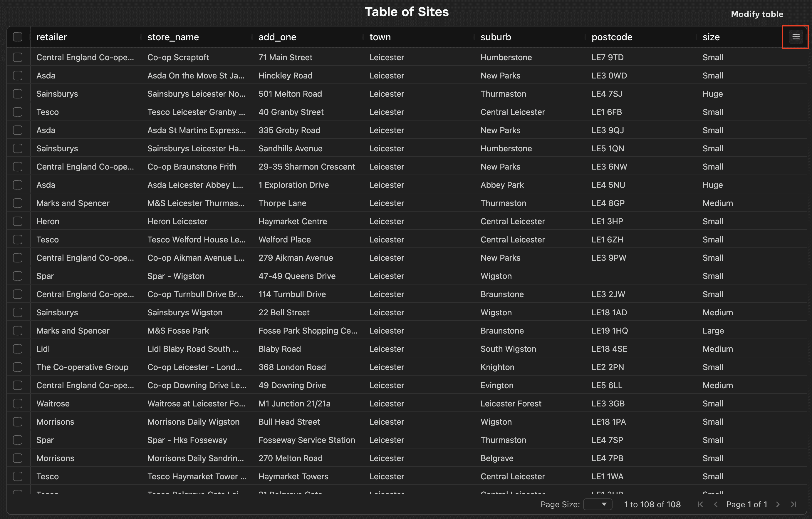Image resolution: width=812 pixels, height=519 pixels.
Task: Check the Morrisons Daily Wigston row
Action: [18, 421]
